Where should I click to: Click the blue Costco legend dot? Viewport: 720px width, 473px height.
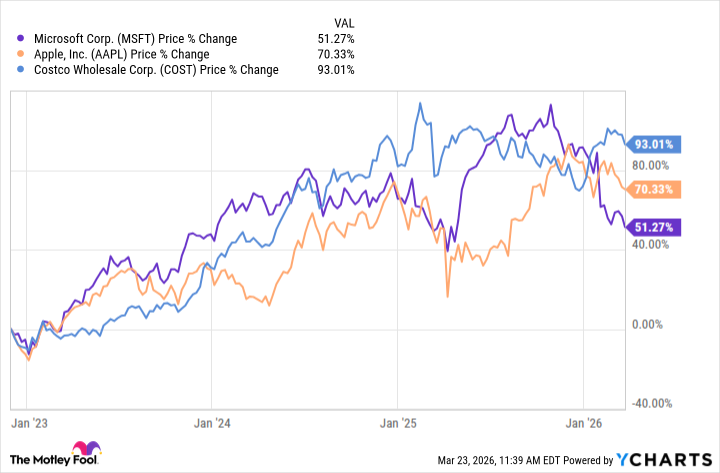(x=21, y=70)
